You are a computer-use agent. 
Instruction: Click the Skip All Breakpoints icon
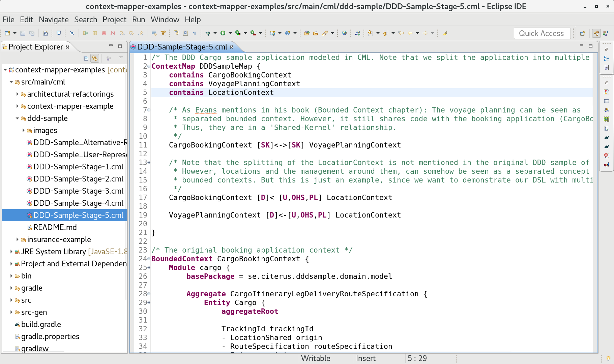72,33
